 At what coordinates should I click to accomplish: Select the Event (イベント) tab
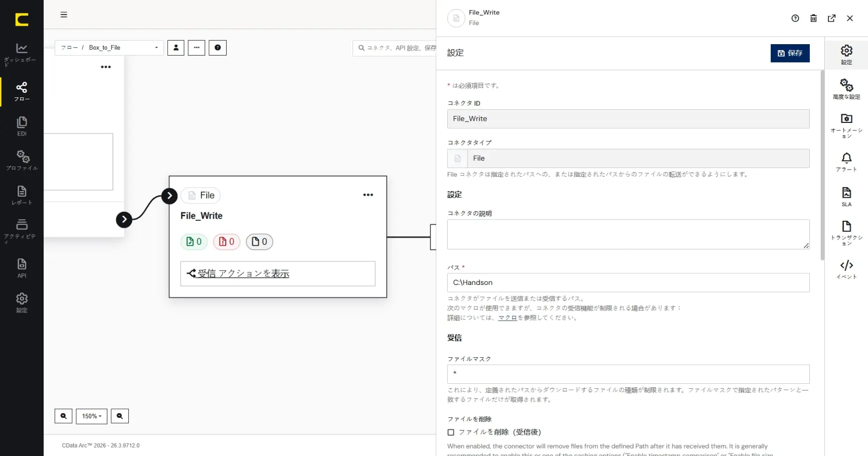[x=846, y=269]
